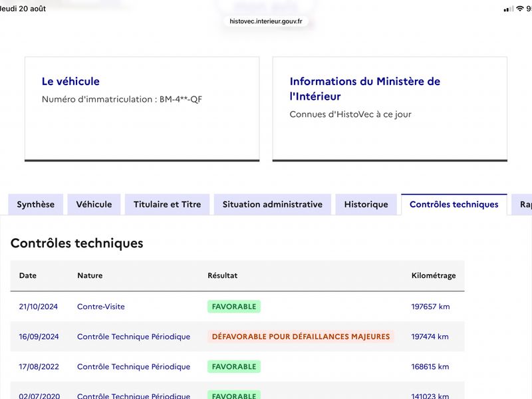Click the FAVORABLE badge for 21/10/2024
Image resolution: width=532 pixels, height=399 pixels.
[234, 307]
